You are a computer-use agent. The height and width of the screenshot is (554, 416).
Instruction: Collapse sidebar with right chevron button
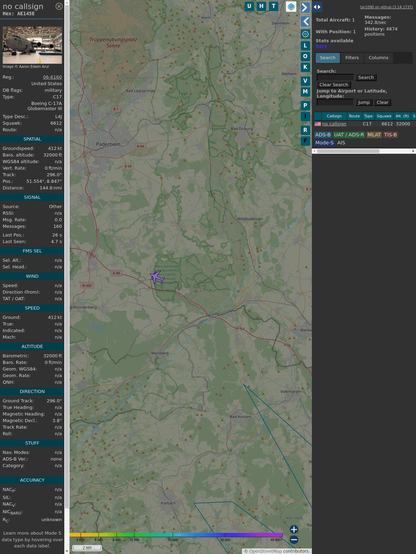pos(305,7)
